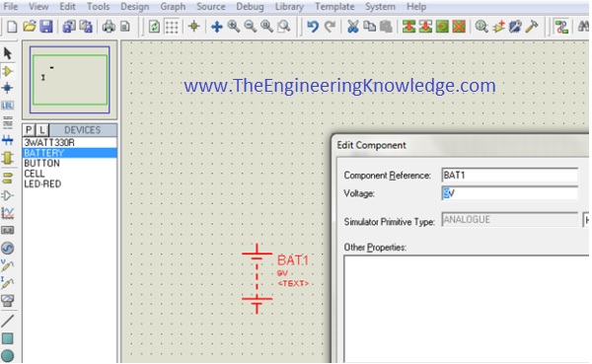Select the Wire Label tool

8,106
